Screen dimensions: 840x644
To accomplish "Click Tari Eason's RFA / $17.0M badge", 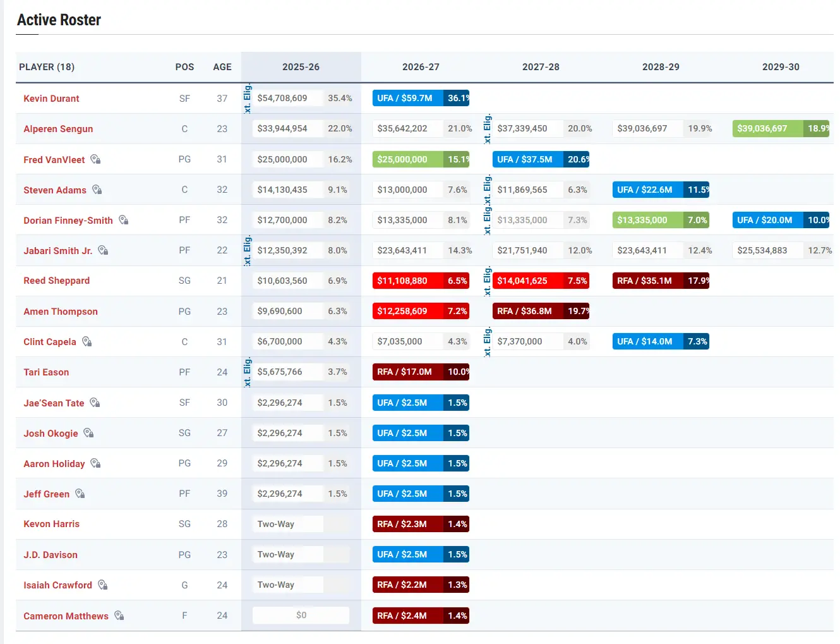I will click(421, 372).
